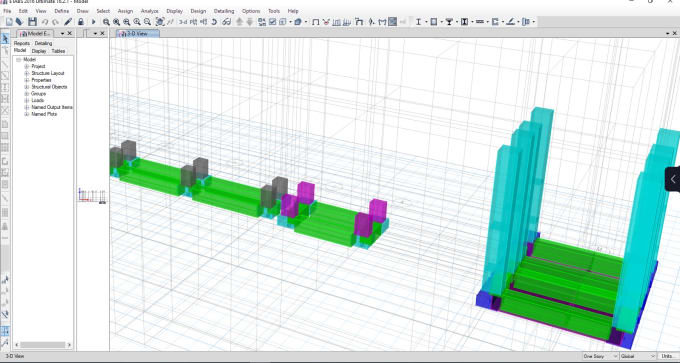Click the Restore Full View zoom icon

pos(117,22)
